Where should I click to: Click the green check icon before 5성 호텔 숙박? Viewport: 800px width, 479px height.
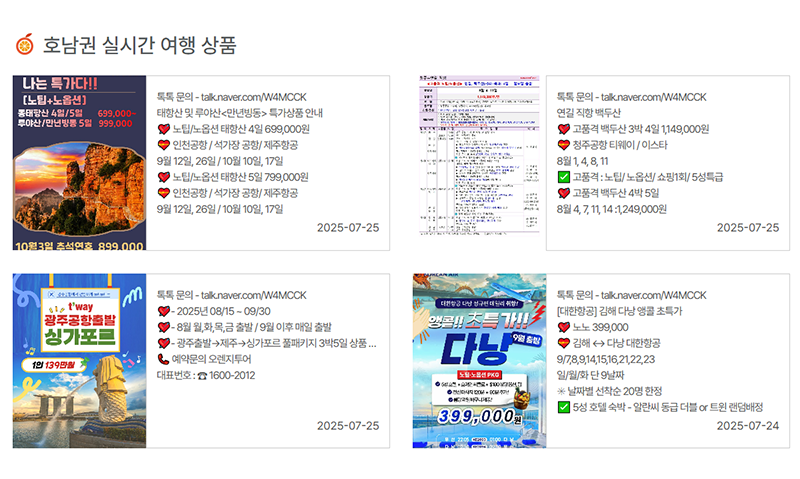tap(563, 408)
